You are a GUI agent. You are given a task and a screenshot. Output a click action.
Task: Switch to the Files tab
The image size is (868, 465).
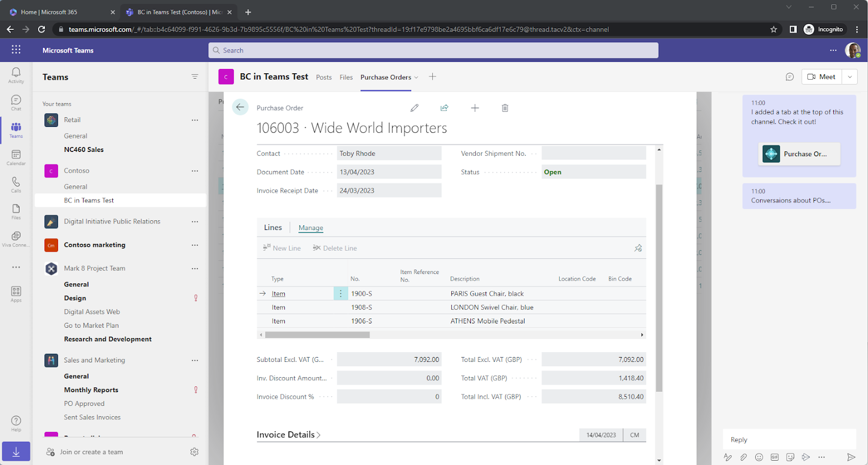point(346,77)
